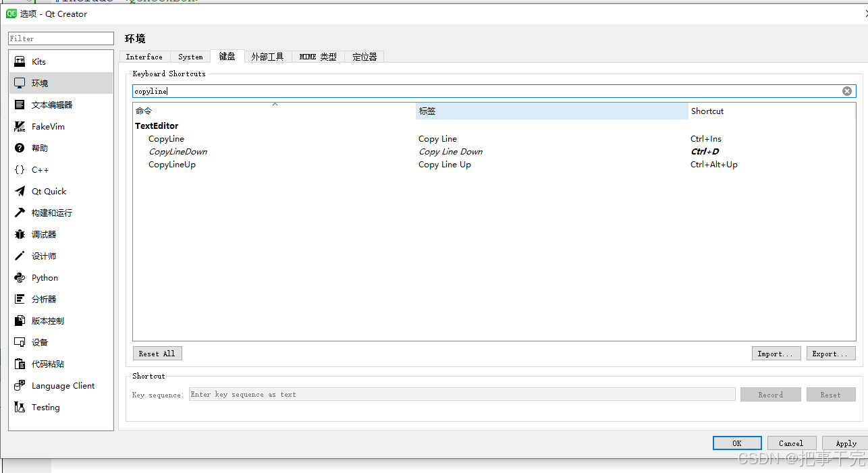Select the 键盘 tab
The image size is (868, 473).
click(x=227, y=56)
